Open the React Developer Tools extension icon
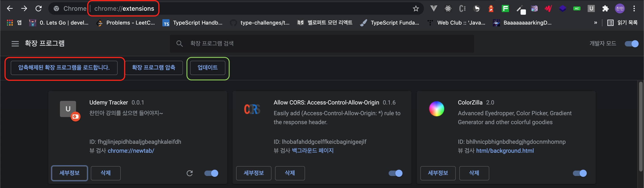The image size is (644, 188). click(448, 8)
